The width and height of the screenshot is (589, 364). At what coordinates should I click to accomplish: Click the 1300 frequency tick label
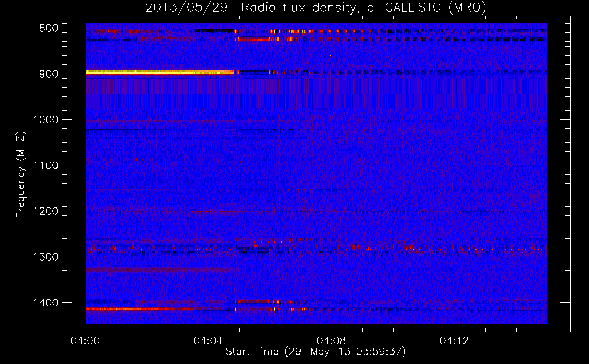(46, 257)
